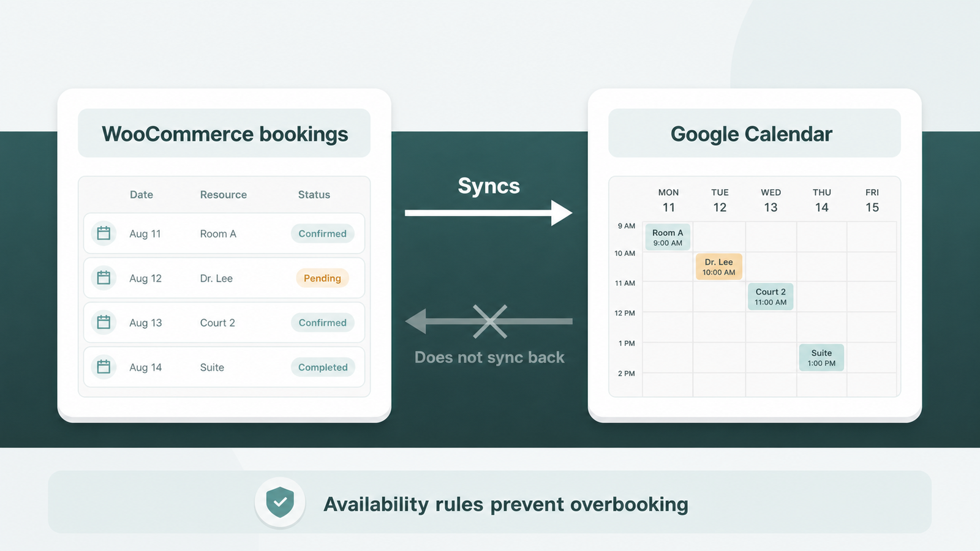This screenshot has height=551, width=980.
Task: Click the Does not sync back label
Action: tap(489, 358)
